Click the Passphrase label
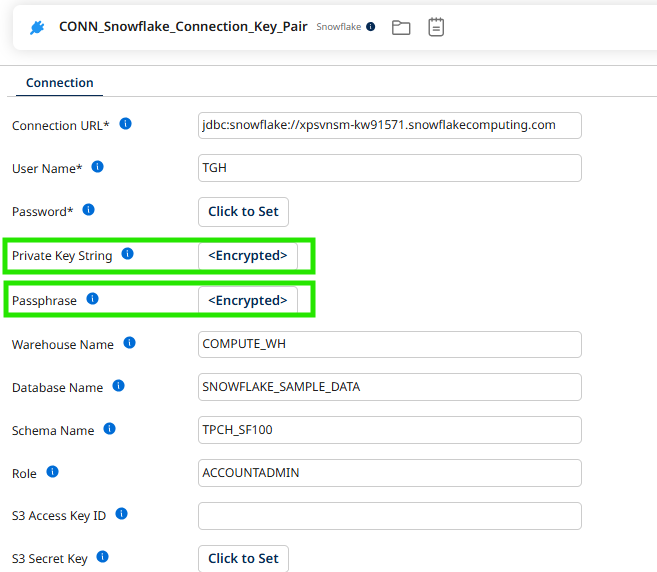 coord(44,301)
